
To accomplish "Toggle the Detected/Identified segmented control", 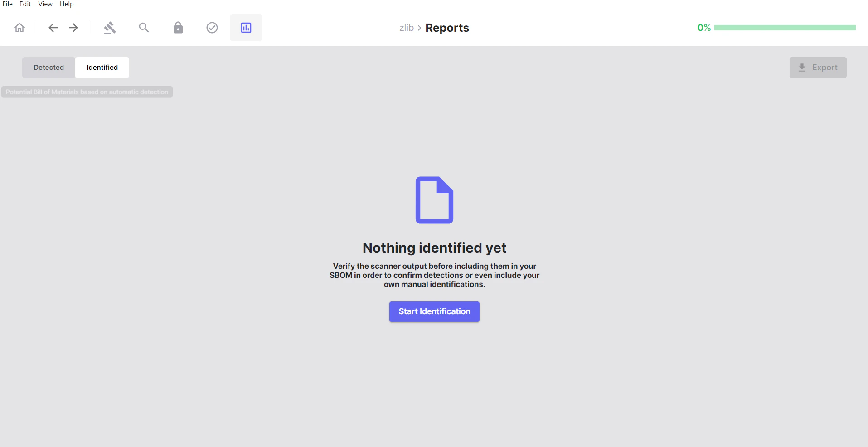I will [75, 67].
